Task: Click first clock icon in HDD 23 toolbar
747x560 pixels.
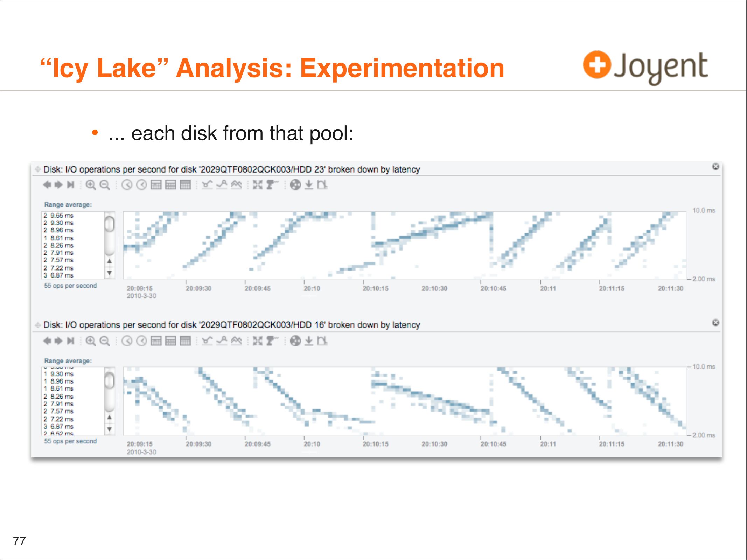Action: (x=127, y=184)
